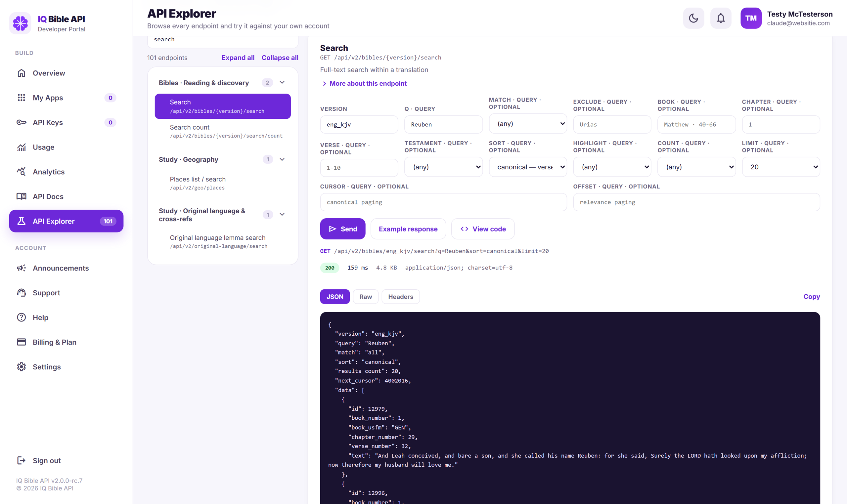Go to Usage chart icon
This screenshot has height=504, width=847.
click(22, 147)
